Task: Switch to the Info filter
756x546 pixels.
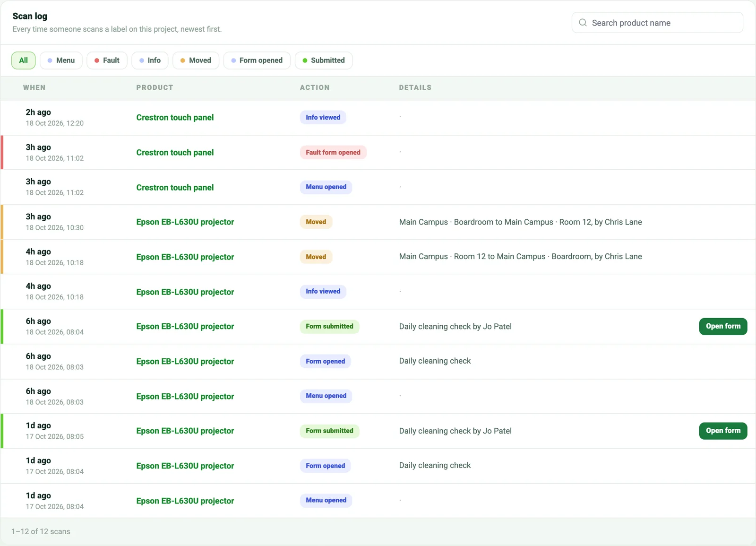Action: pyautogui.click(x=150, y=61)
